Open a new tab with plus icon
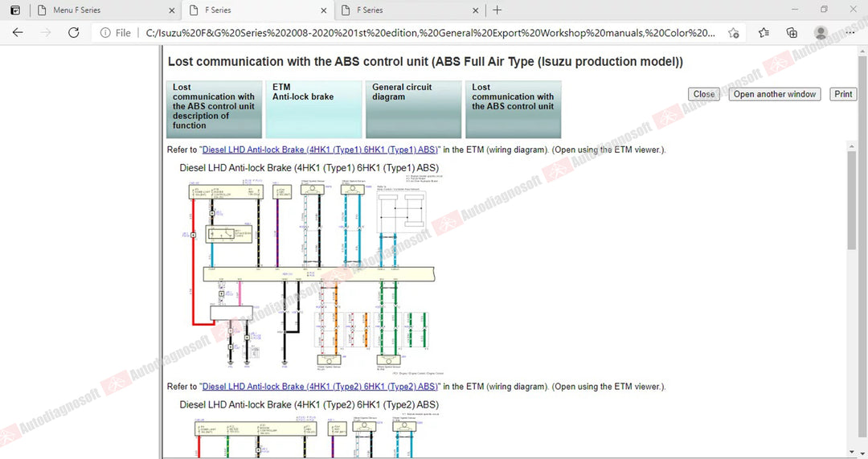This screenshot has width=868, height=459. (497, 10)
